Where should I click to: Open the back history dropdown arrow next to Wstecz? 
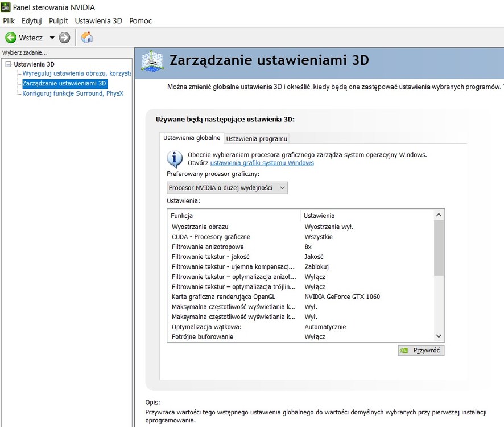(52, 38)
